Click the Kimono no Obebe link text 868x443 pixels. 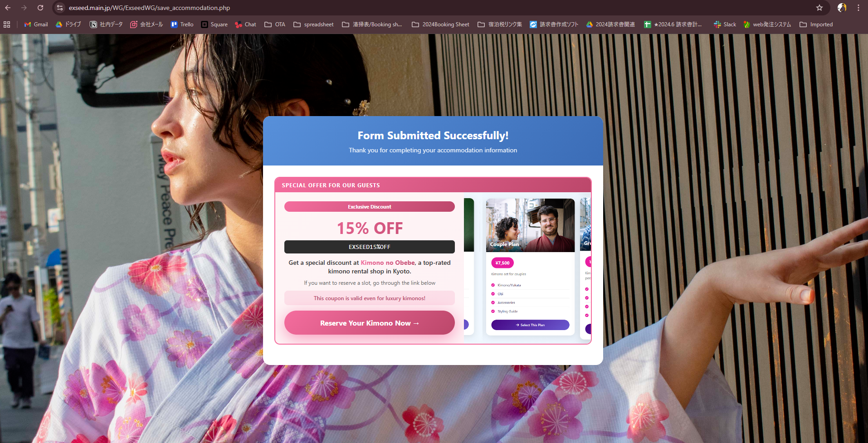coord(387,263)
